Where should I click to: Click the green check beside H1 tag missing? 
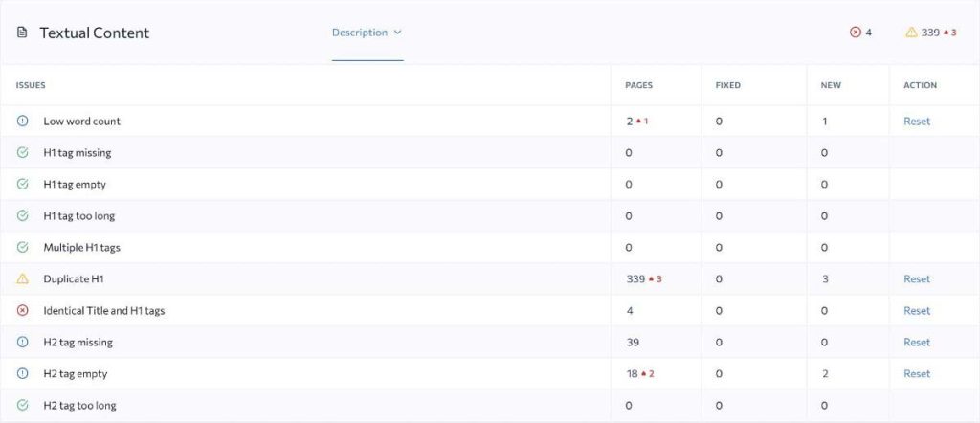(23, 153)
